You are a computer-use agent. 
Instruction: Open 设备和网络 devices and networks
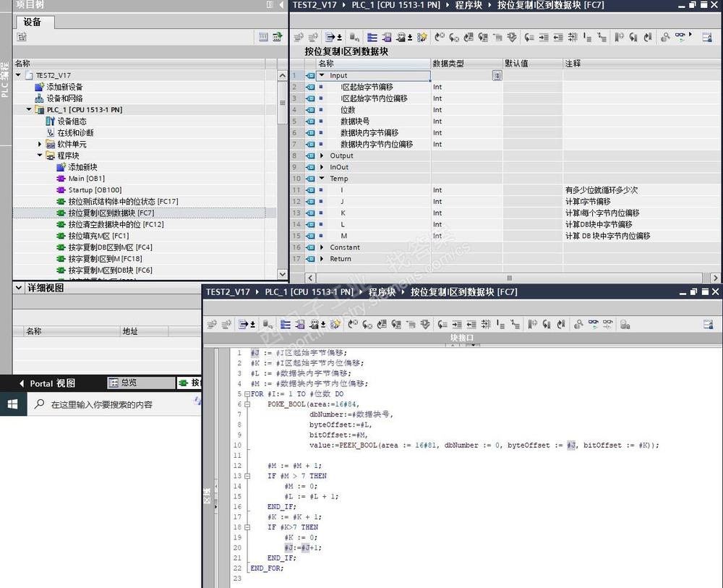64,98
